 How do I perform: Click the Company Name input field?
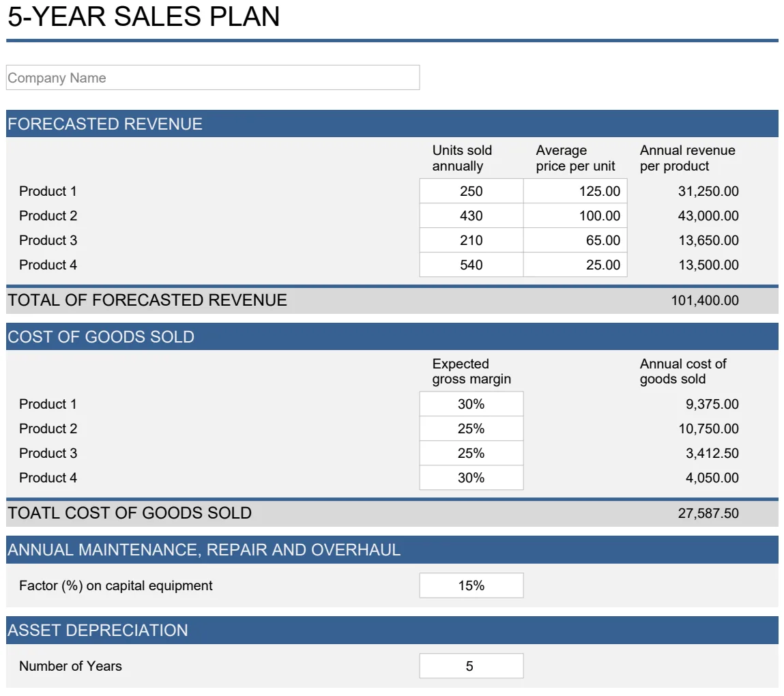(x=212, y=78)
